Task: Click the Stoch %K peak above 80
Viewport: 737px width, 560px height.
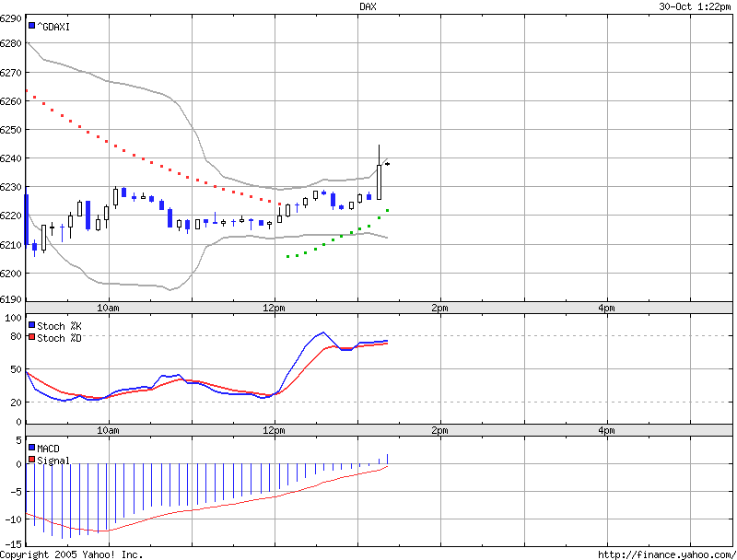Action: 323,332
